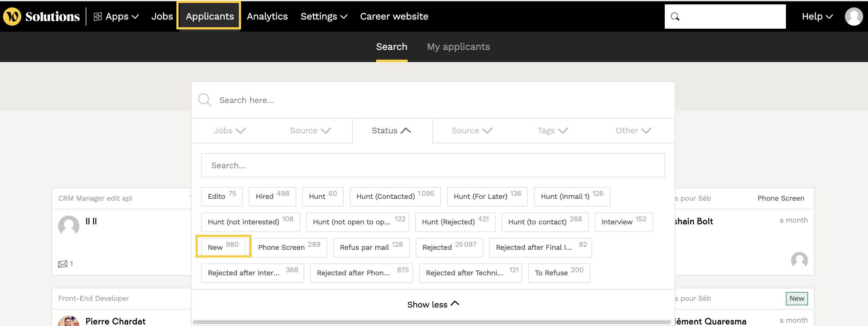Image resolution: width=868 pixels, height=326 pixels.
Task: Toggle the New status filter
Action: (x=223, y=247)
